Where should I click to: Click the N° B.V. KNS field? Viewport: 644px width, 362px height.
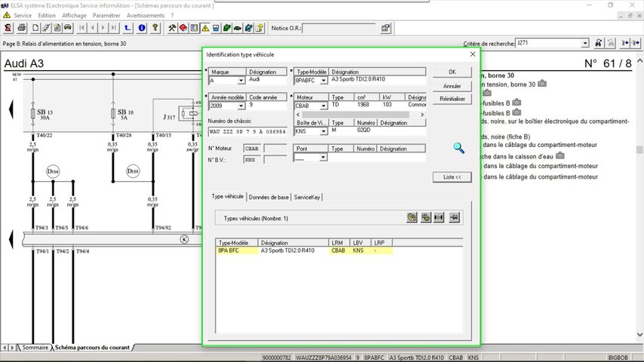(252, 160)
